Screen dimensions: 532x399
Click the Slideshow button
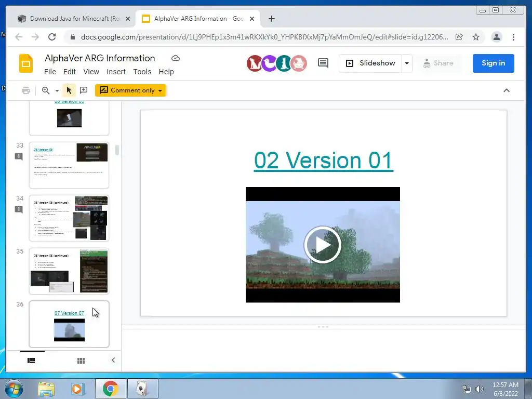370,63
